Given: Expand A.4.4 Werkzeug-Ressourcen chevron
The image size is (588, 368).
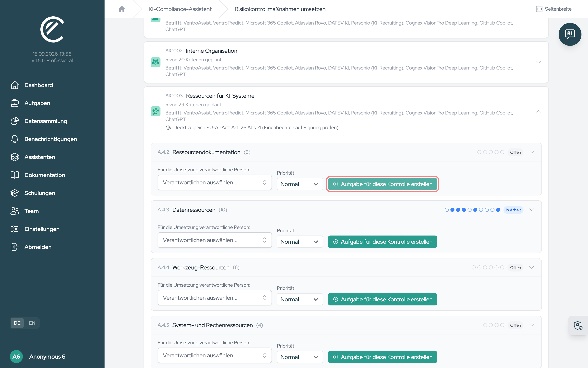Looking at the screenshot, I should 532,267.
